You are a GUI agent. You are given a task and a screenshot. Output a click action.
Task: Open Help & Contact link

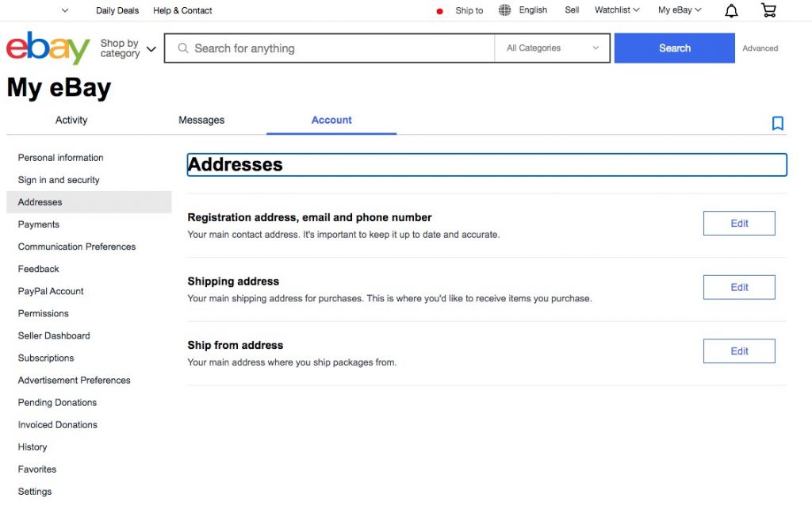tap(182, 10)
